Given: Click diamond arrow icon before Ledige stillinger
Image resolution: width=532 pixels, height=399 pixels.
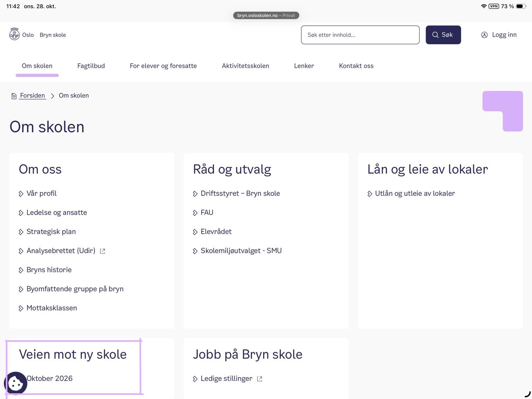Looking at the screenshot, I should pyautogui.click(x=195, y=379).
